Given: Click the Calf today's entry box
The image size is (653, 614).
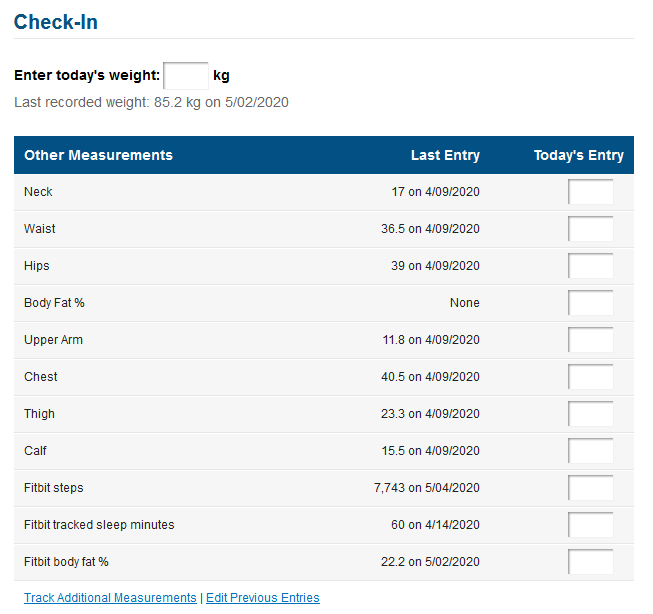Looking at the screenshot, I should click(591, 451).
